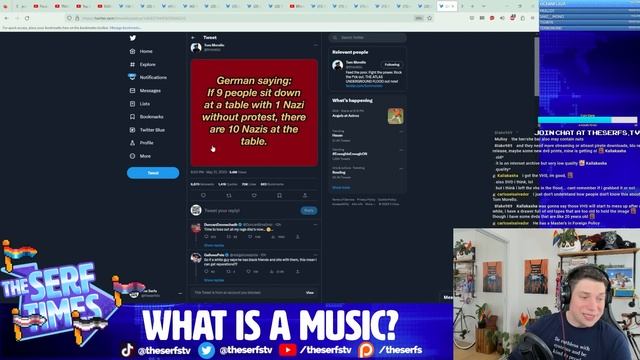This screenshot has height=360, width=640.
Task: Click the stream progress bar overlay
Action: click(587, 120)
